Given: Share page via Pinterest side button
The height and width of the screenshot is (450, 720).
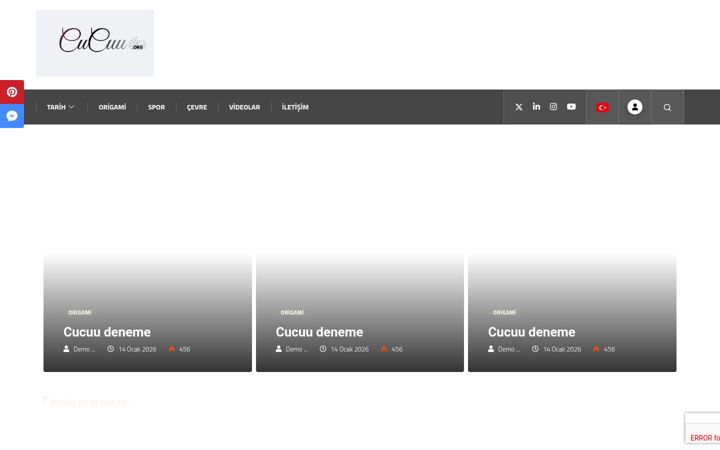Looking at the screenshot, I should tap(12, 92).
